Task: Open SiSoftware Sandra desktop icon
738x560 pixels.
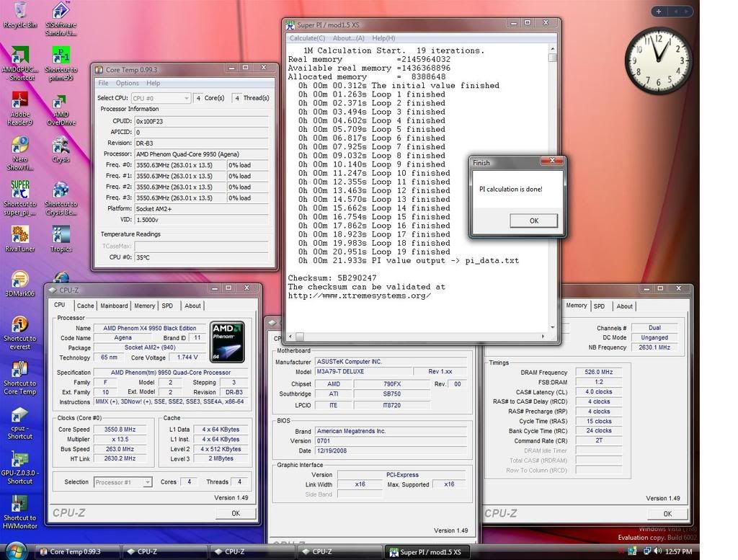Action: click(61, 19)
